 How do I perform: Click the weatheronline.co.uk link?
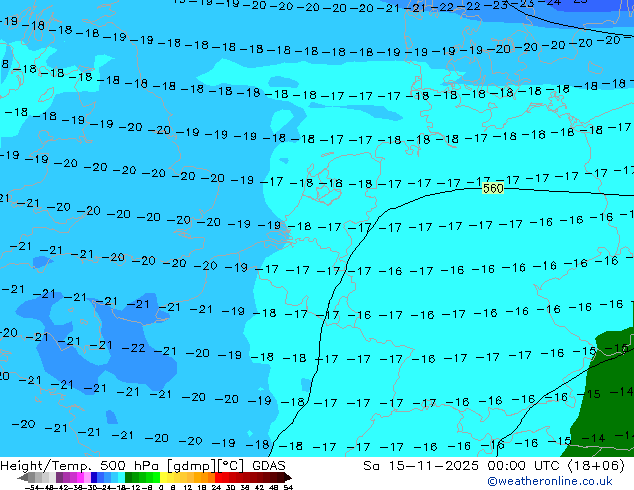tap(550, 481)
